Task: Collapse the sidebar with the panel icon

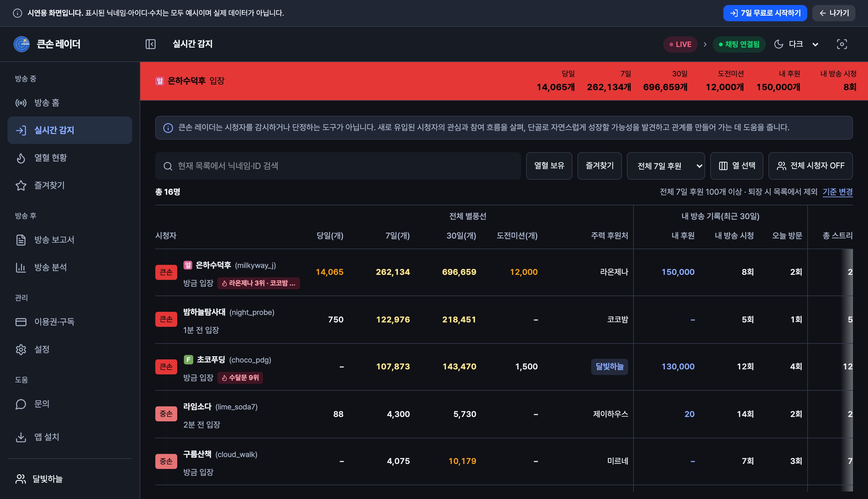Action: point(151,44)
